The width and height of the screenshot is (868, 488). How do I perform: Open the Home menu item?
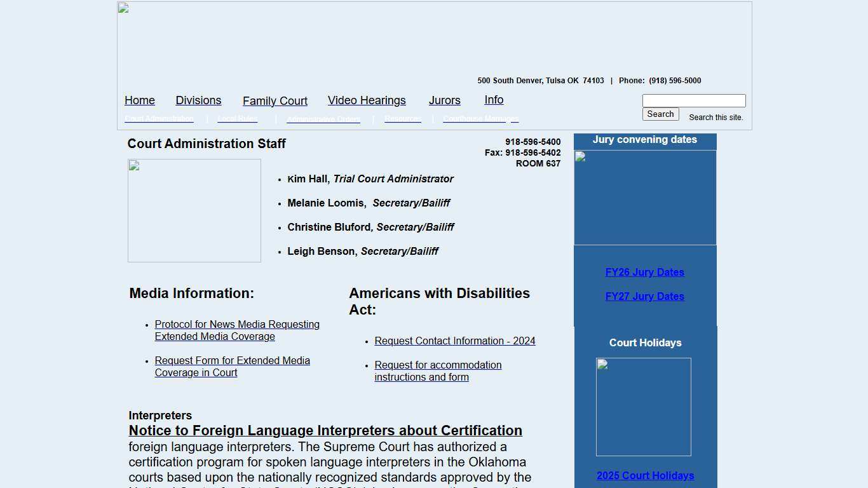(x=140, y=100)
